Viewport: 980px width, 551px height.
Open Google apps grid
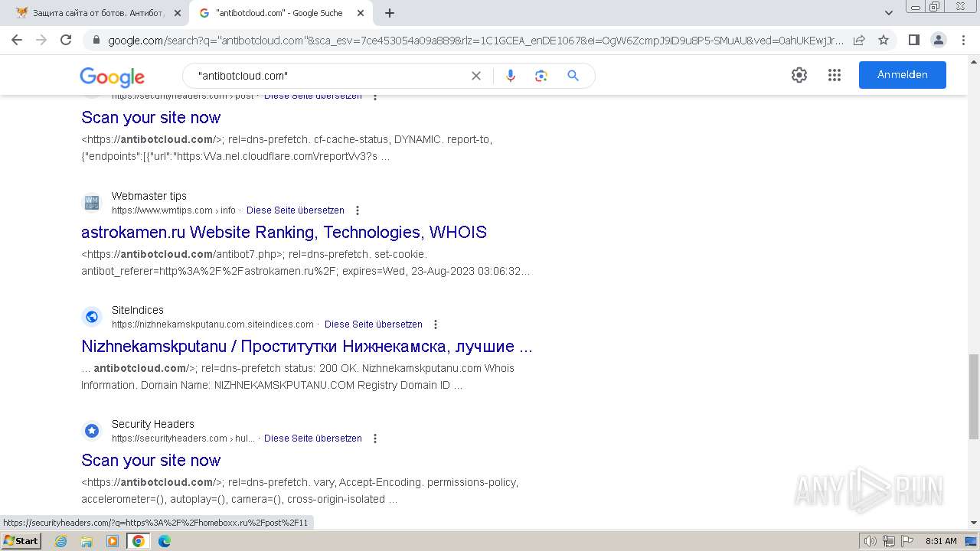(x=835, y=75)
